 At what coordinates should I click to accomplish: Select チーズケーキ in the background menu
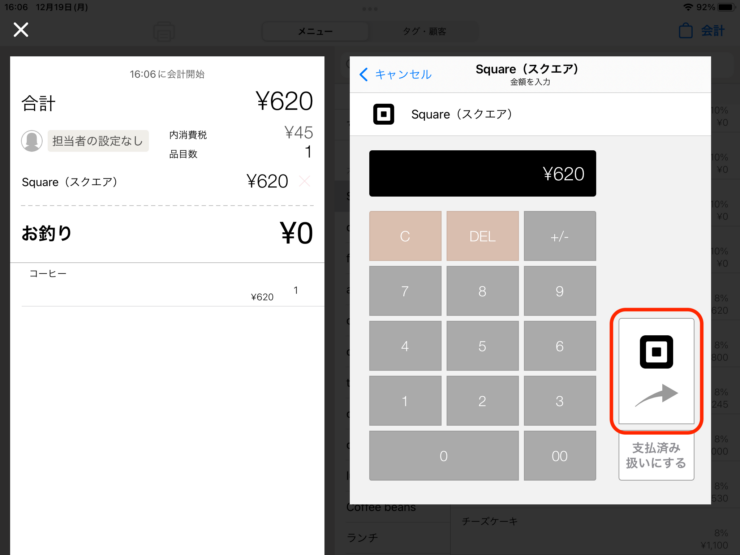click(x=489, y=521)
